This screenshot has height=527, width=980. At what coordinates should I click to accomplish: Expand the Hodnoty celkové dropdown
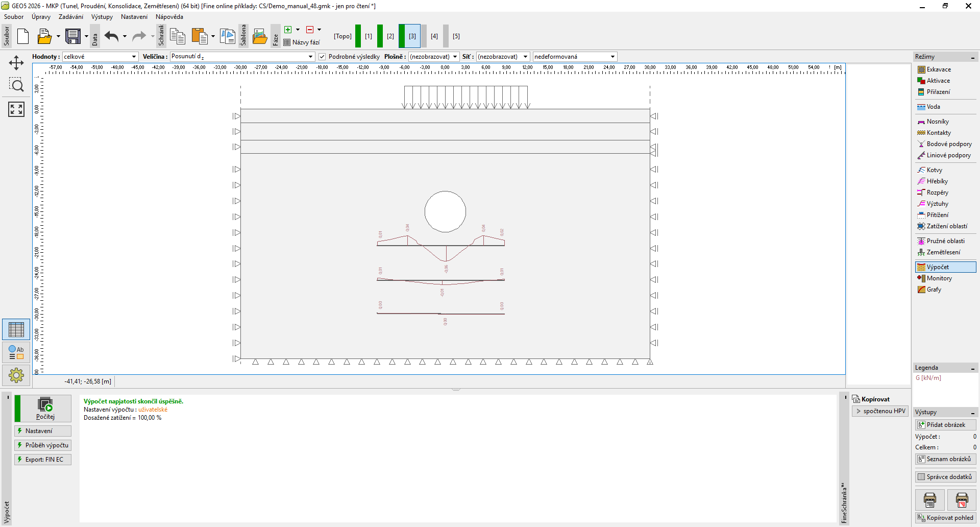[x=100, y=57]
